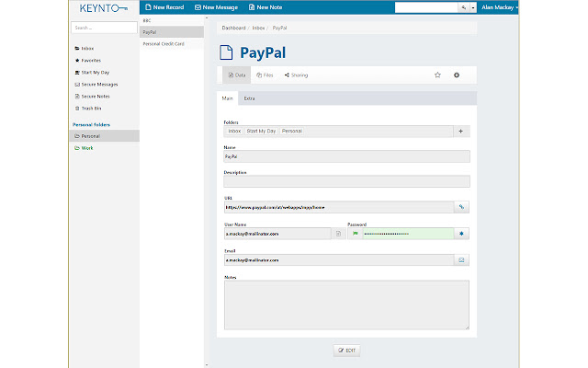Go to Inbox via breadcrumb
This screenshot has width=588, height=368.
coord(258,28)
